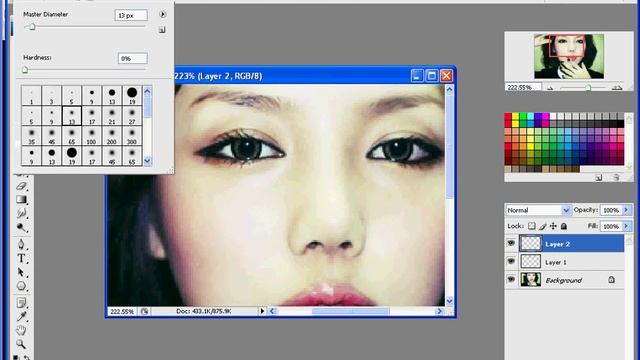Open document status bar info arrow

point(262,311)
